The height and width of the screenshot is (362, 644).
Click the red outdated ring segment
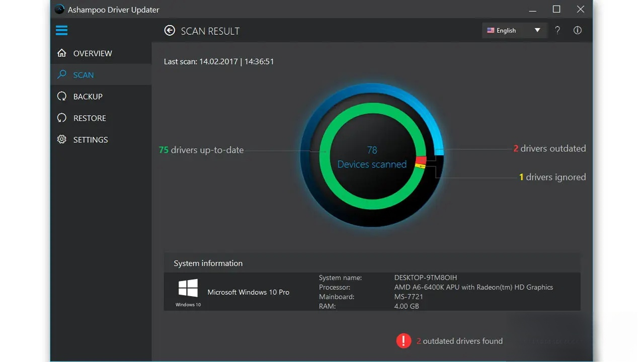421,160
